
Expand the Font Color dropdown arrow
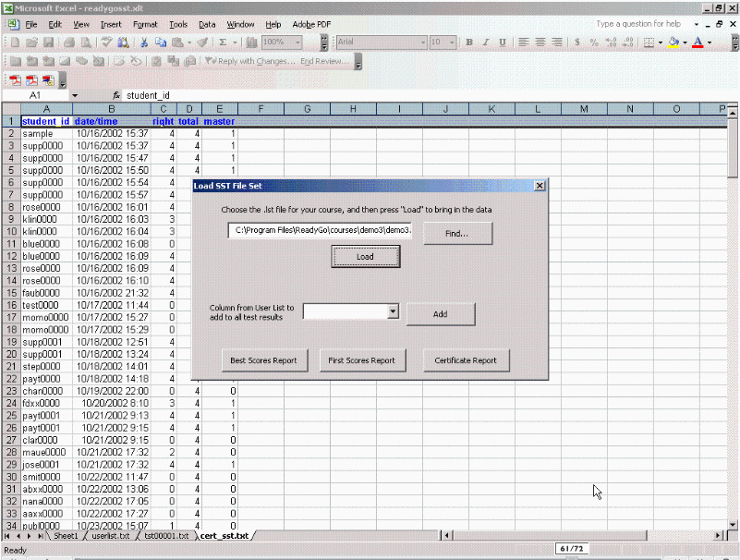pos(710,43)
